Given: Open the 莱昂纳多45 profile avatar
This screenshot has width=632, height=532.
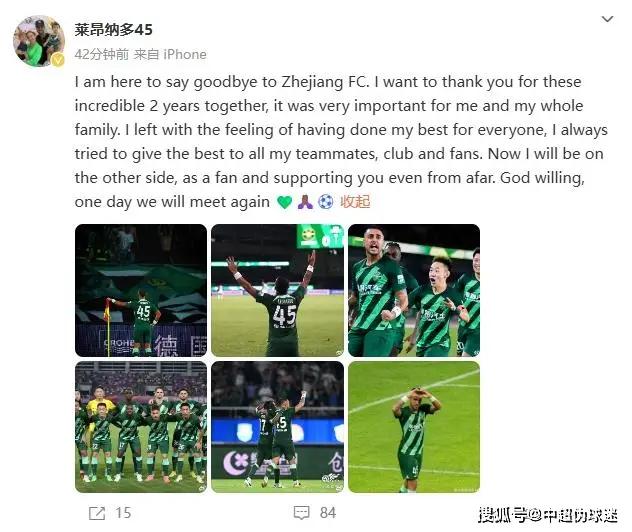Looking at the screenshot, I should [39, 41].
